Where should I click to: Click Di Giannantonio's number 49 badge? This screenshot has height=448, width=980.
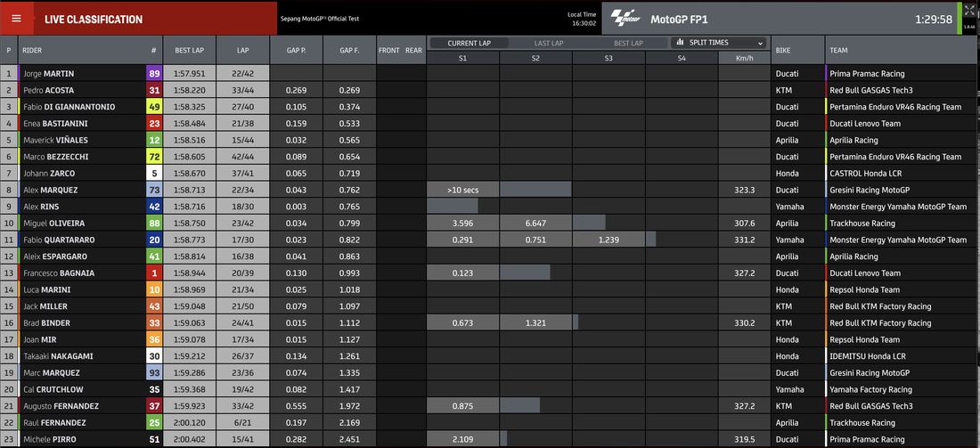tap(154, 107)
